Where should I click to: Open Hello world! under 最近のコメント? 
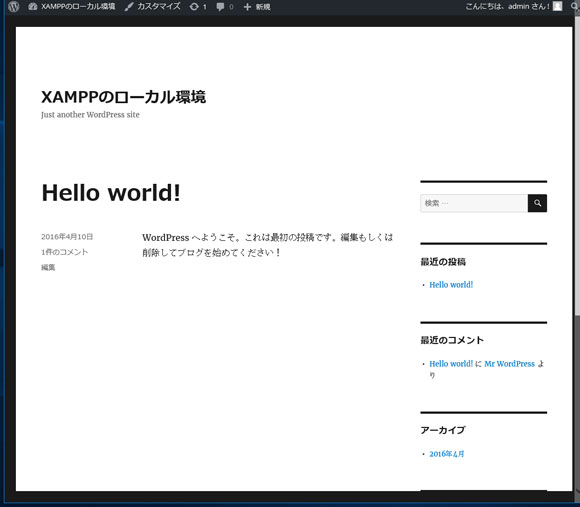click(451, 364)
